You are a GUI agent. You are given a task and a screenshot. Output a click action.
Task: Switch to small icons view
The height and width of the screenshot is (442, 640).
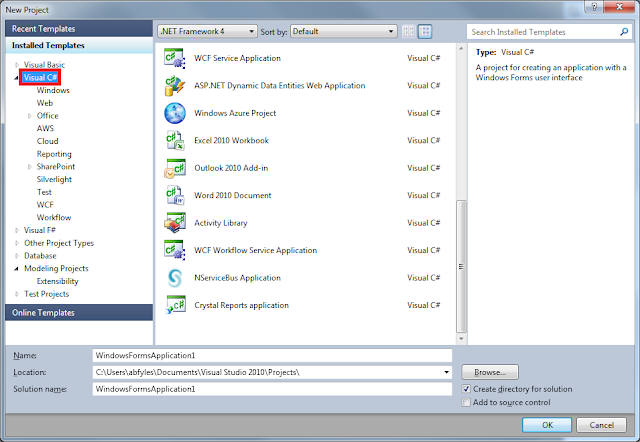coord(409,31)
